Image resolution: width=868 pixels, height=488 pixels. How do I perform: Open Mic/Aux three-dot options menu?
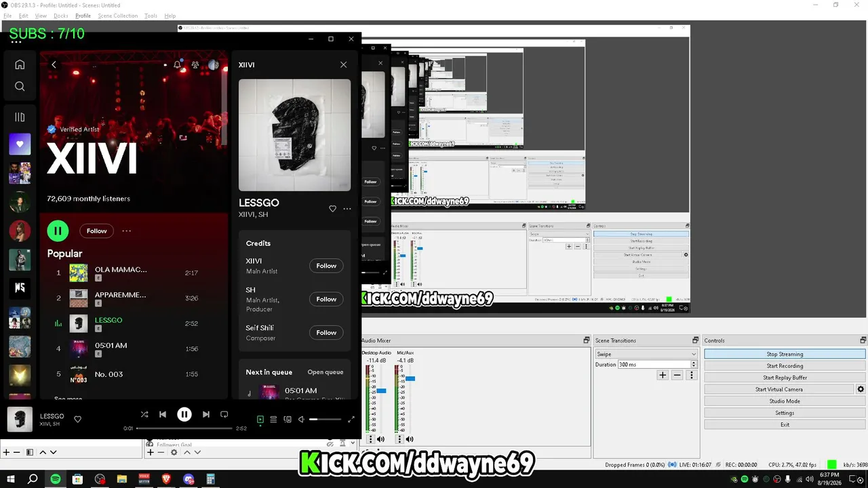(400, 439)
